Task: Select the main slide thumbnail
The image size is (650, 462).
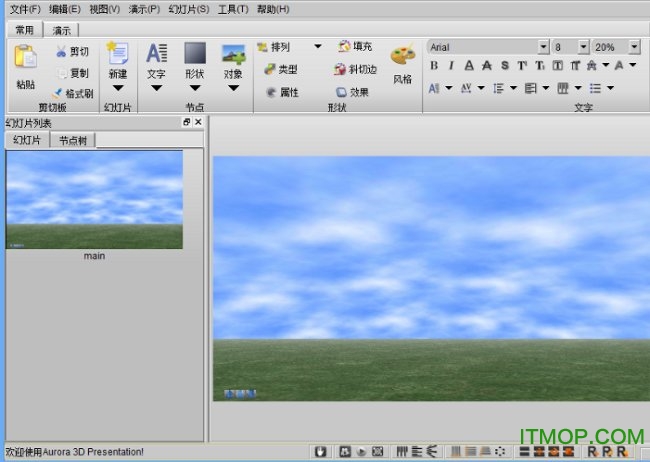Action: click(x=94, y=200)
